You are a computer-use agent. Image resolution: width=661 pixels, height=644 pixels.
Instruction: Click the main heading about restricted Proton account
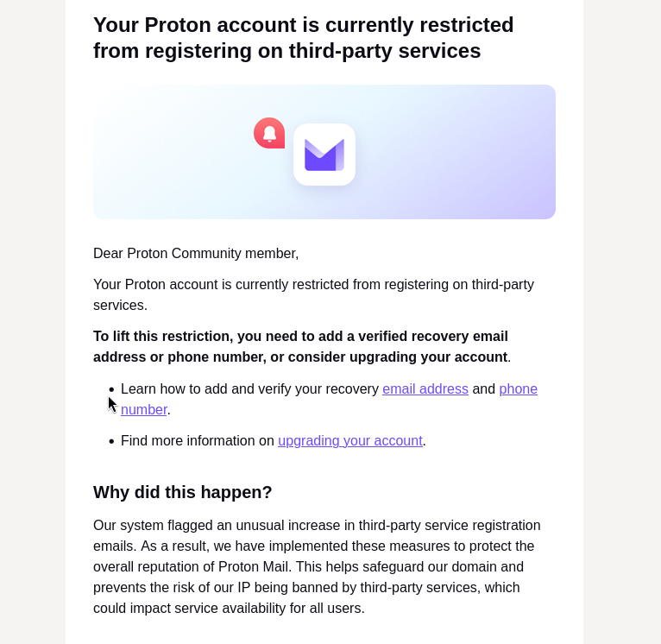[x=303, y=38]
